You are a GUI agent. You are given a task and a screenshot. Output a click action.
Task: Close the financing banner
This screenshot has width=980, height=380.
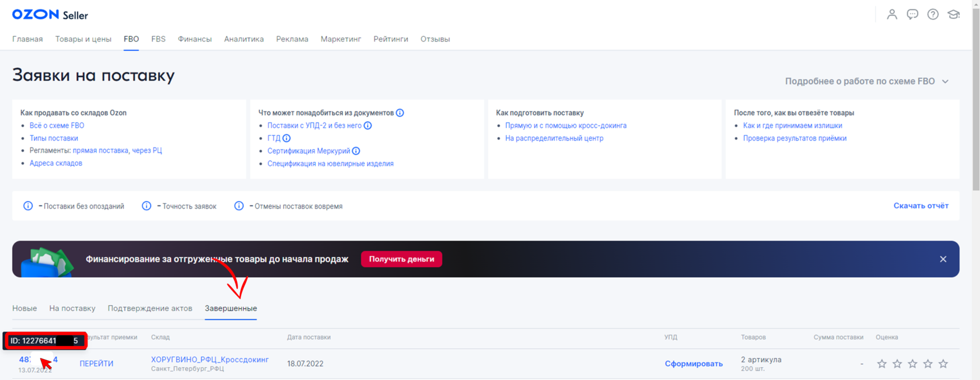pos(943,259)
